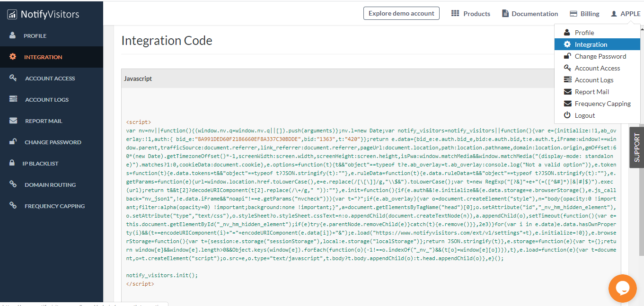Go to PROFILE label in sidebar
Image resolution: width=644 pixels, height=306 pixels.
(35, 36)
